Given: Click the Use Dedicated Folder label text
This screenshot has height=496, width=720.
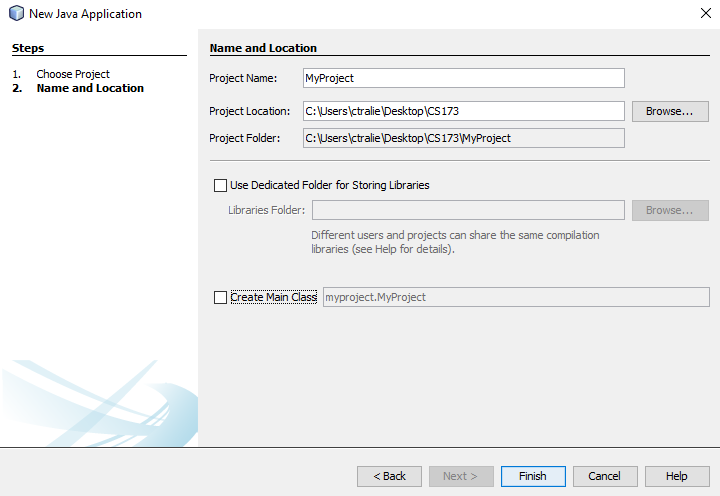Looking at the screenshot, I should [330, 185].
